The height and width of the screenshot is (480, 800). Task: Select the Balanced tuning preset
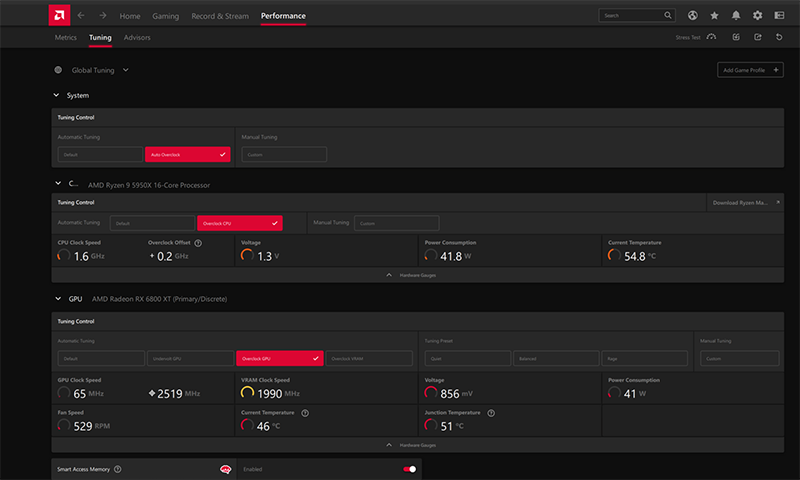point(556,358)
